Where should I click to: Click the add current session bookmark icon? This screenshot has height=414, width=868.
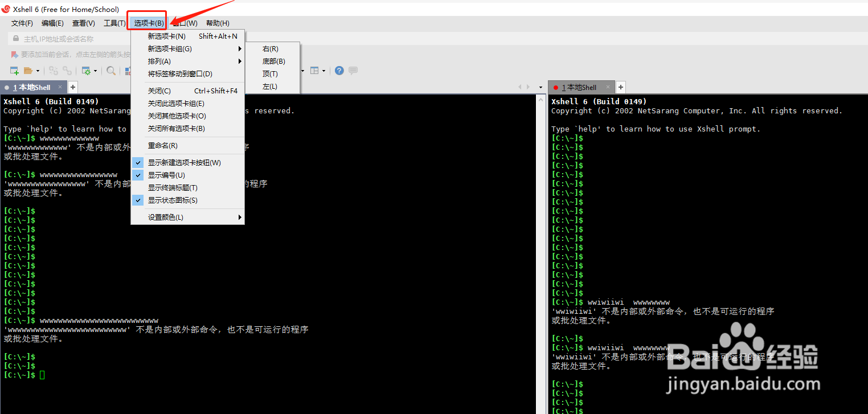pyautogui.click(x=14, y=55)
